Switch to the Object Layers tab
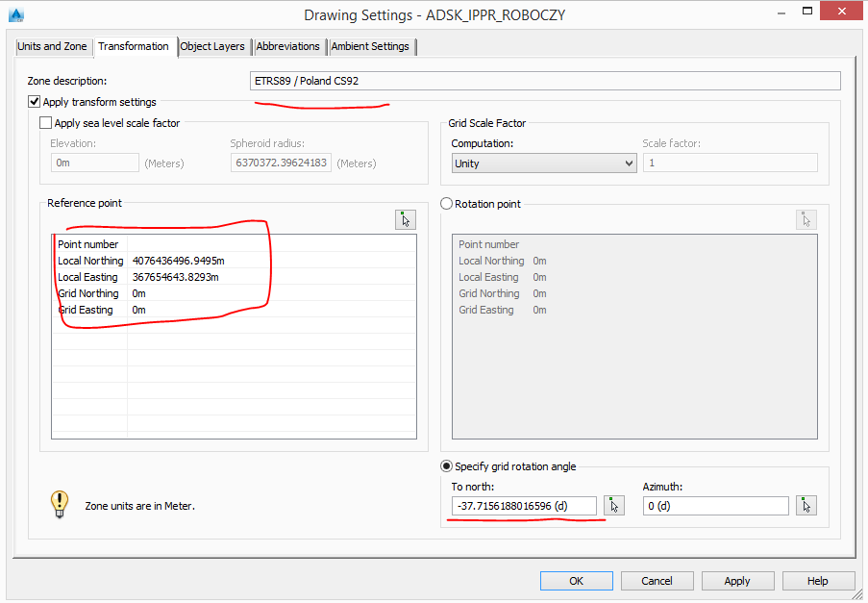The image size is (868, 603). tap(212, 45)
